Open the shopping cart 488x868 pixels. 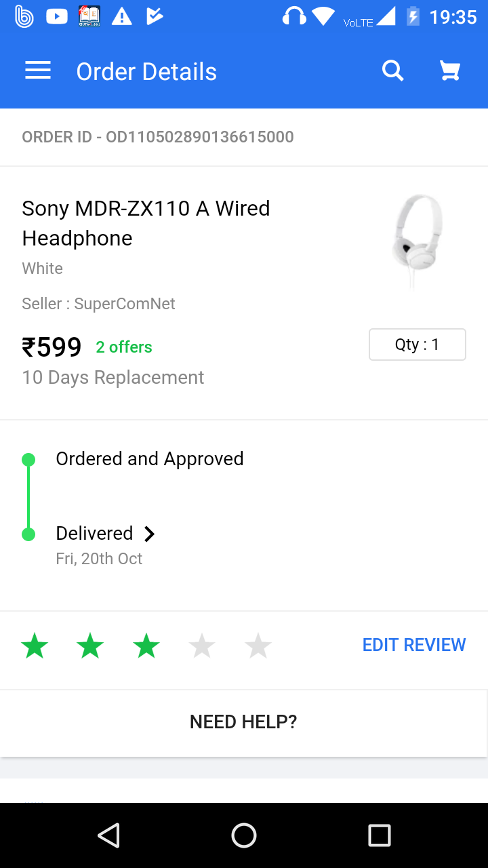click(450, 71)
